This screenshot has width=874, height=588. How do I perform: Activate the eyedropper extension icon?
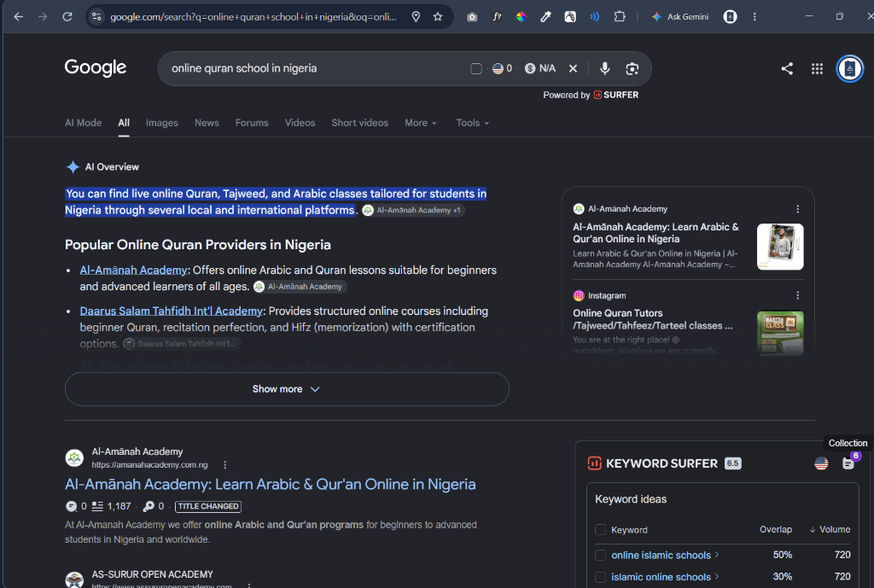coord(545,17)
